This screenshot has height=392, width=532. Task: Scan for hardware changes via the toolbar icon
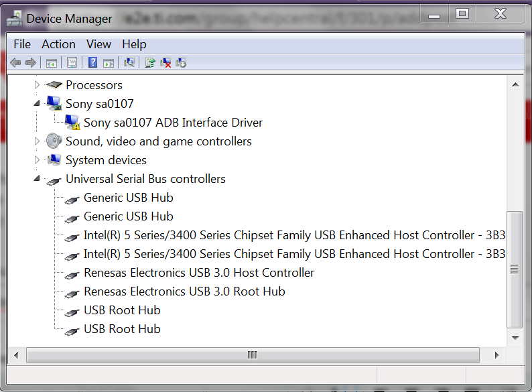129,62
